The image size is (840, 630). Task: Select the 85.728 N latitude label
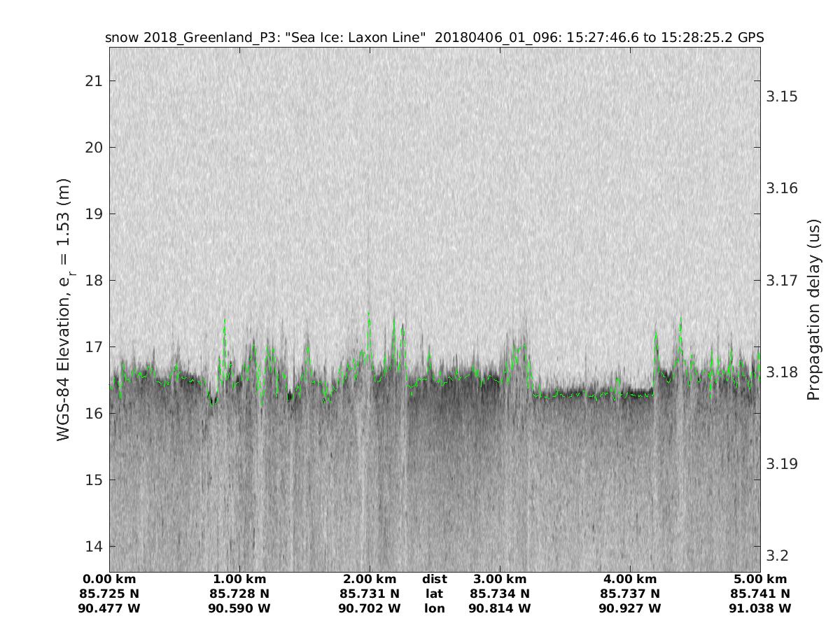coord(239,594)
